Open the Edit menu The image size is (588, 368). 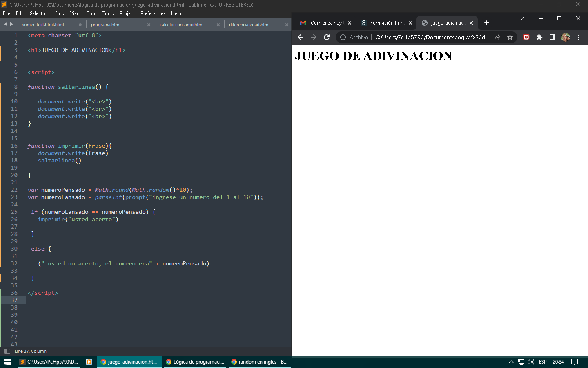coord(20,13)
